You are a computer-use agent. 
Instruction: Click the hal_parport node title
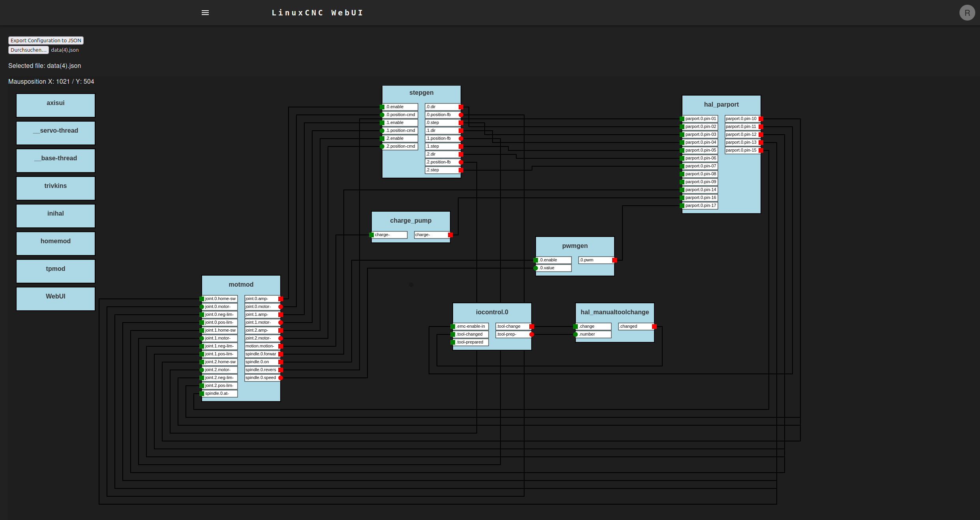tap(721, 105)
